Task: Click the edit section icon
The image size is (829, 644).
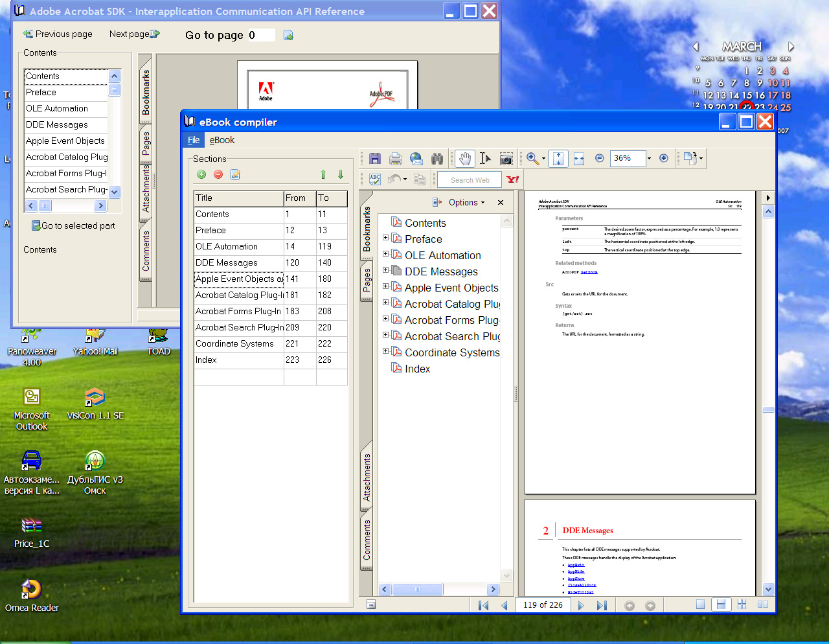Action: pyautogui.click(x=235, y=174)
